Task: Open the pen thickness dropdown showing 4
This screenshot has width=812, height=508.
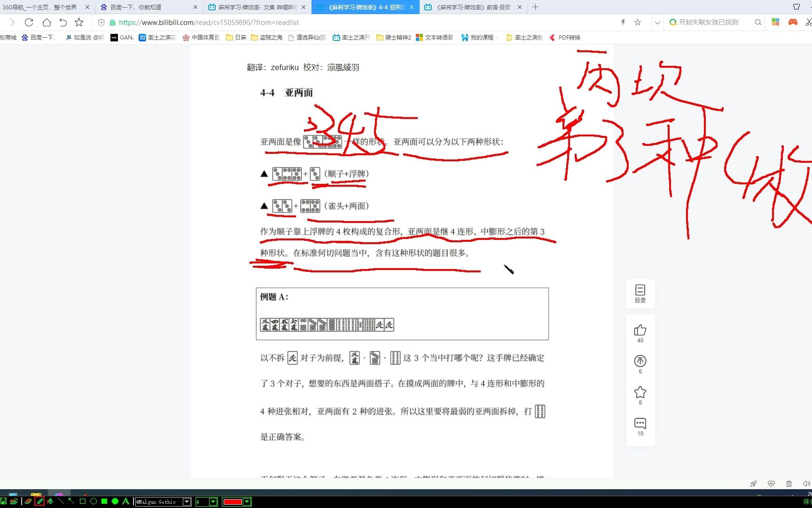Action: pos(213,502)
